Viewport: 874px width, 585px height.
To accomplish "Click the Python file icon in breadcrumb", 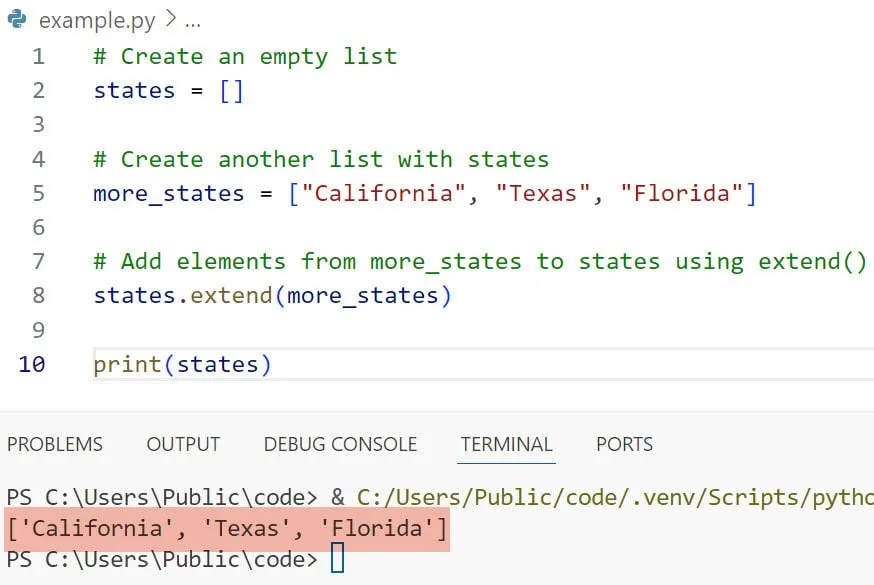I will pos(17,19).
